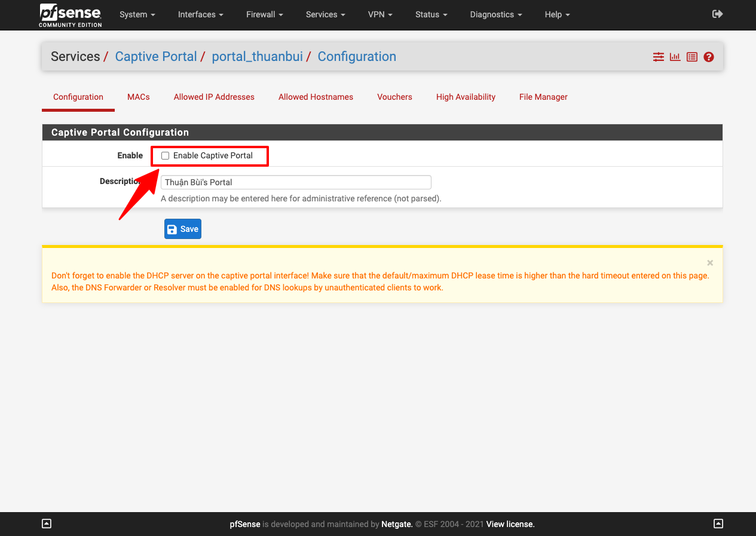Screen dimensions: 756x536
Task: Open the Allowed IP Addresses tab
Action: coord(214,97)
